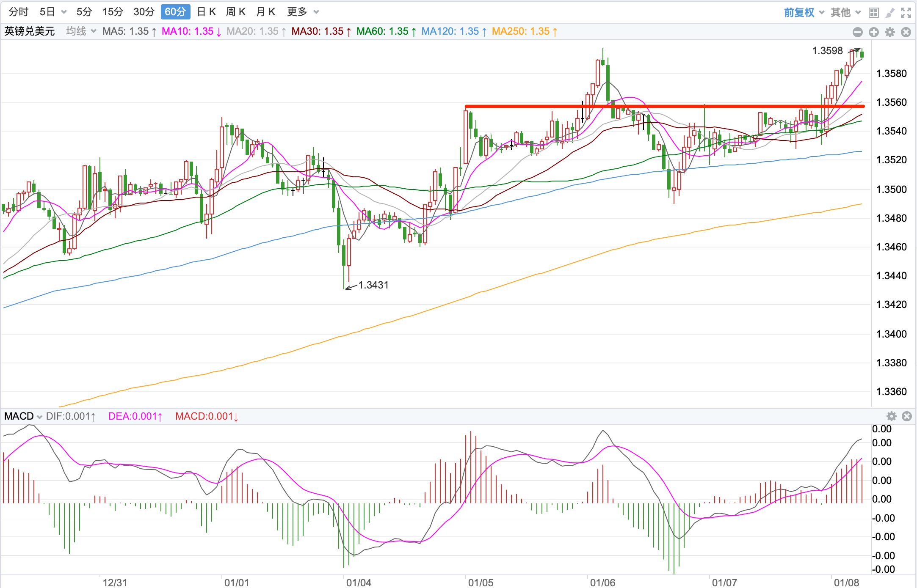The width and height of the screenshot is (917, 588).
Task: Open main chart moving average settings gear
Action: tap(890, 32)
